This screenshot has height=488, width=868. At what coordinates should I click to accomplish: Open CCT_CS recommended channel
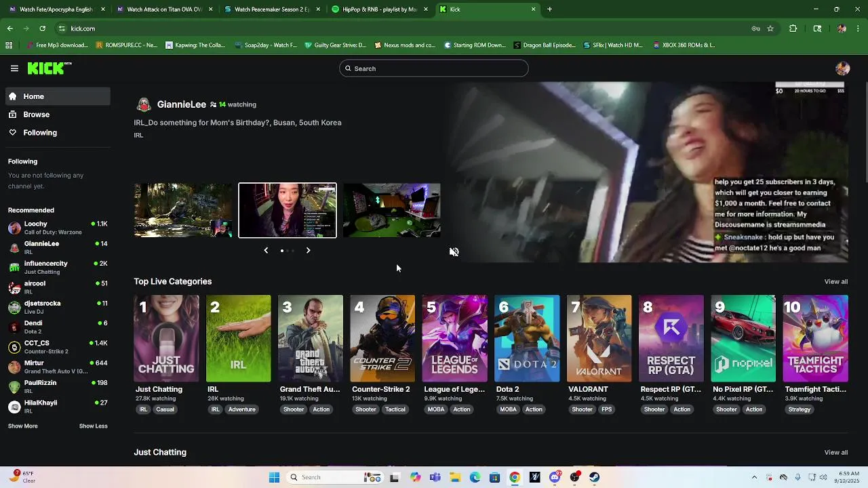58,347
